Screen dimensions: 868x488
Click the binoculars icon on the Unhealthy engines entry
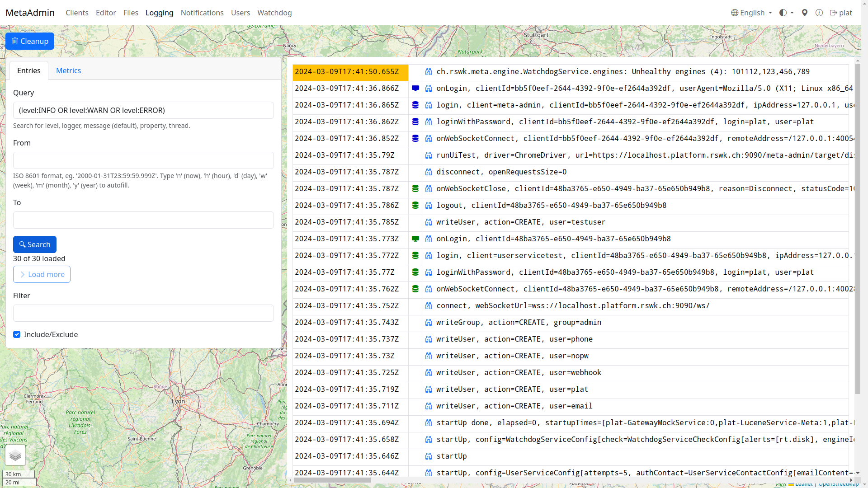click(428, 71)
